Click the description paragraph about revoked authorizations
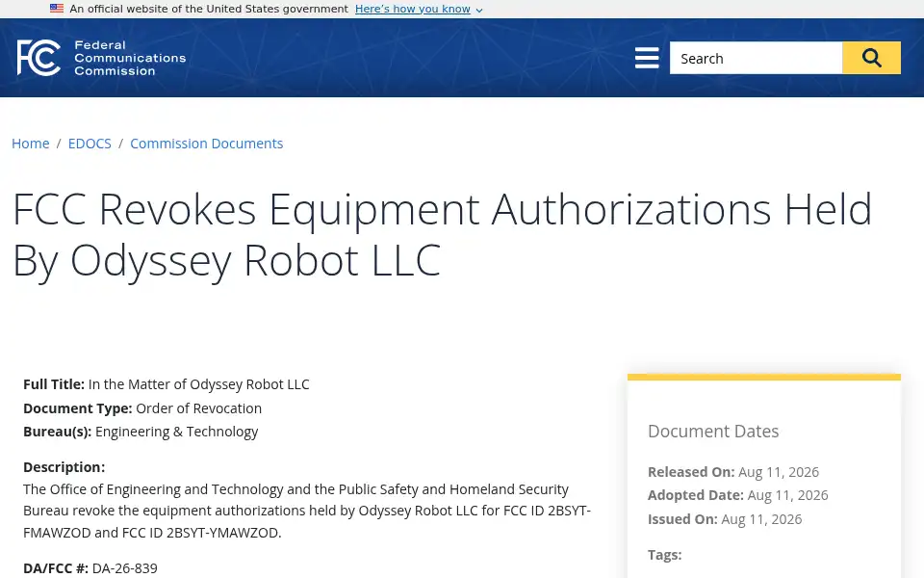 pos(307,511)
